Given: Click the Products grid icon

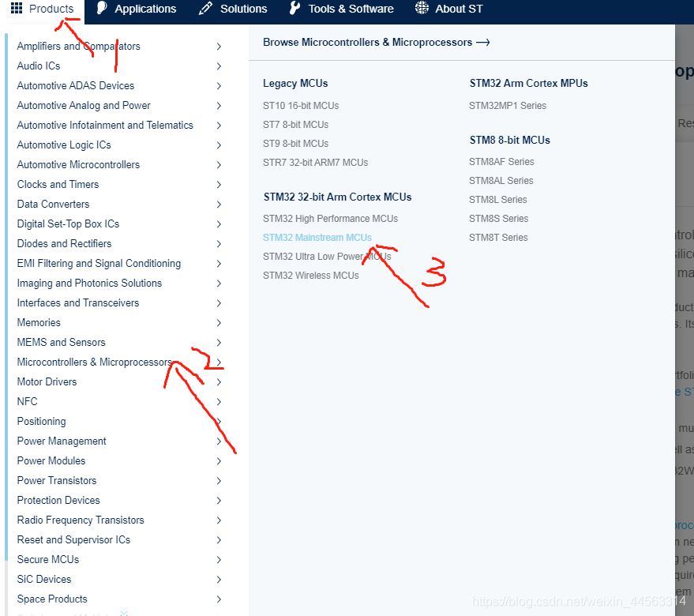Looking at the screenshot, I should [17, 8].
